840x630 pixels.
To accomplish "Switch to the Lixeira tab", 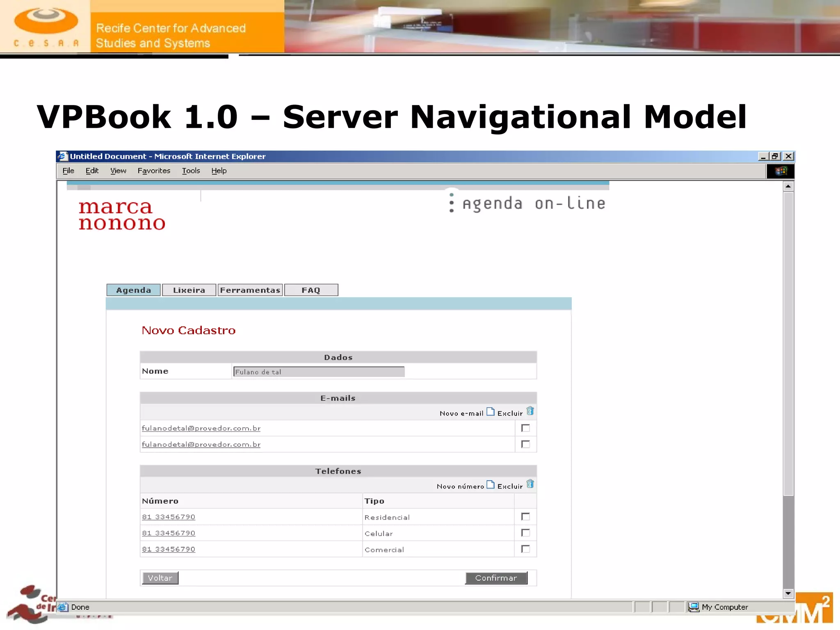I will pyautogui.click(x=189, y=290).
